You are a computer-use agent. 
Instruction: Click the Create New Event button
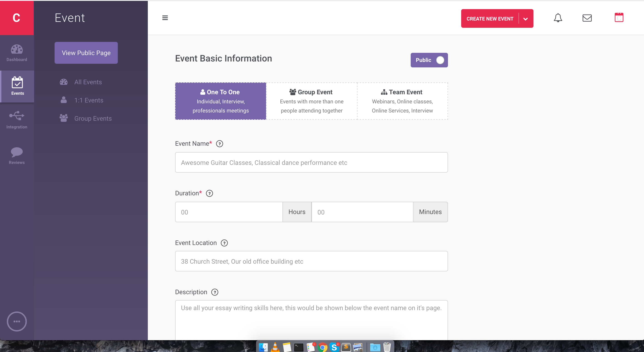coord(490,19)
